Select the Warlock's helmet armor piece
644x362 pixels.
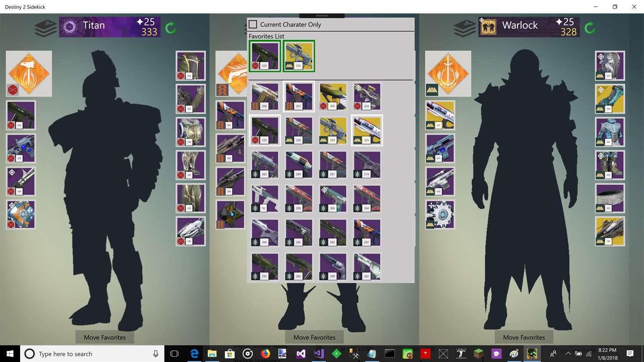(610, 66)
